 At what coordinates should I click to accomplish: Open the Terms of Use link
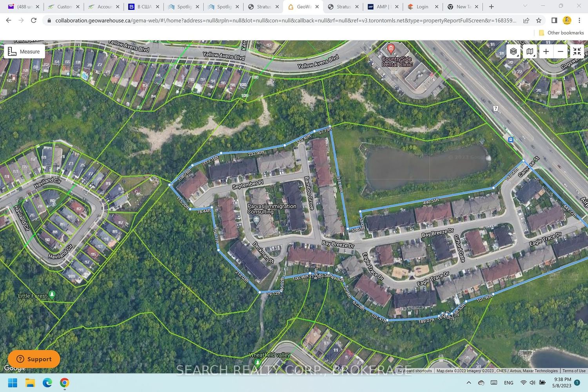(x=574, y=371)
